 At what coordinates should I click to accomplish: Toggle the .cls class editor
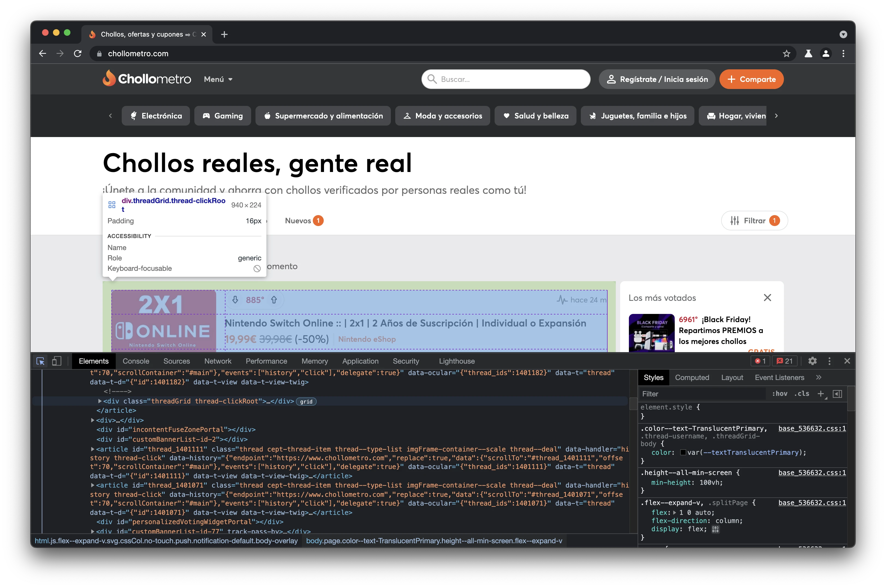click(801, 394)
